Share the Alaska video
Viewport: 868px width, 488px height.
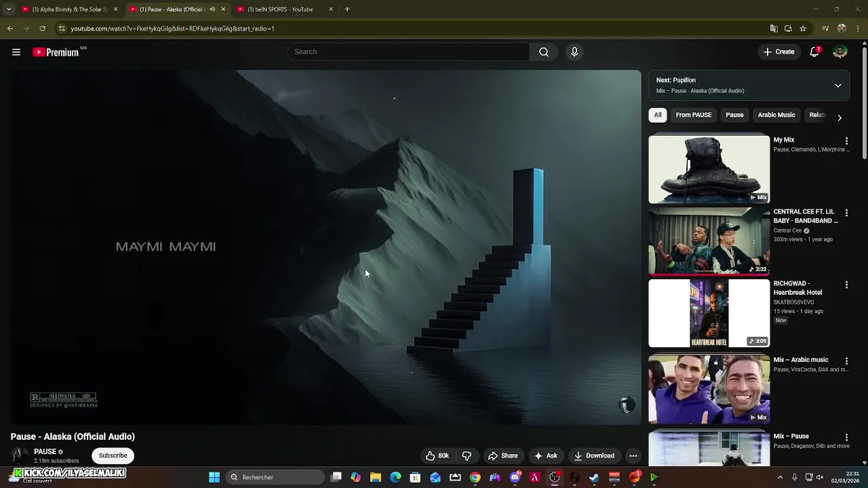pyautogui.click(x=502, y=456)
